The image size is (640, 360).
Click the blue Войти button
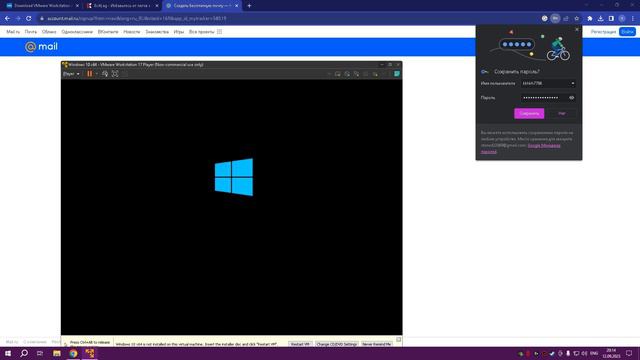[627, 31]
